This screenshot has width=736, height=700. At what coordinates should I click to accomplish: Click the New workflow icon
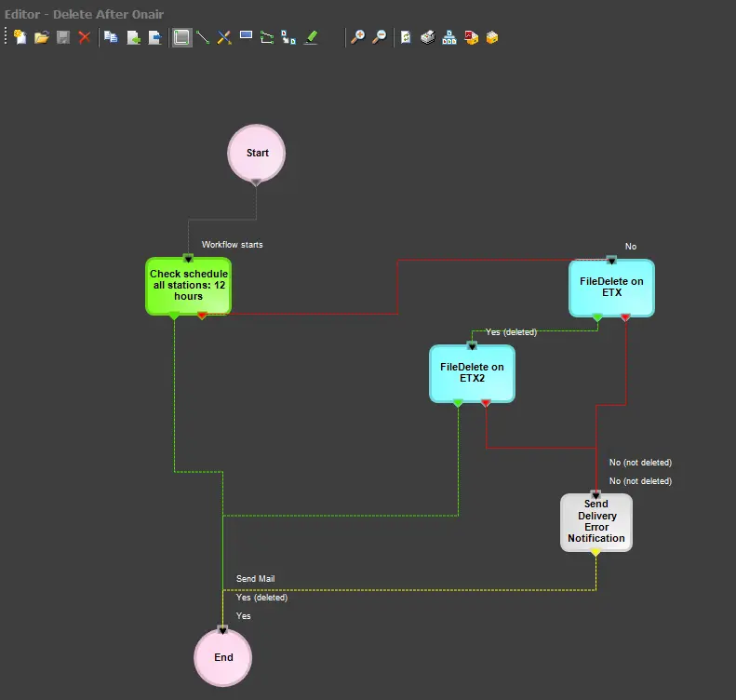19,37
